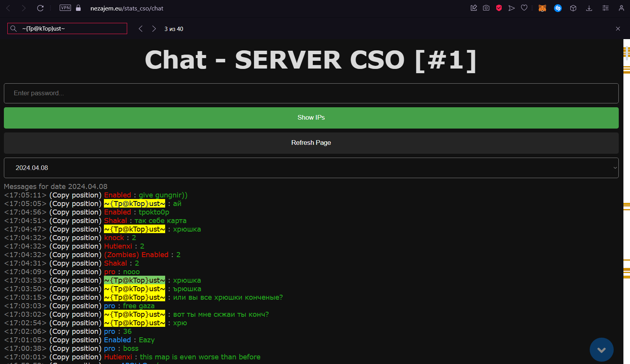The height and width of the screenshot is (364, 630).
Task: Click the paper plane send icon
Action: click(x=512, y=8)
